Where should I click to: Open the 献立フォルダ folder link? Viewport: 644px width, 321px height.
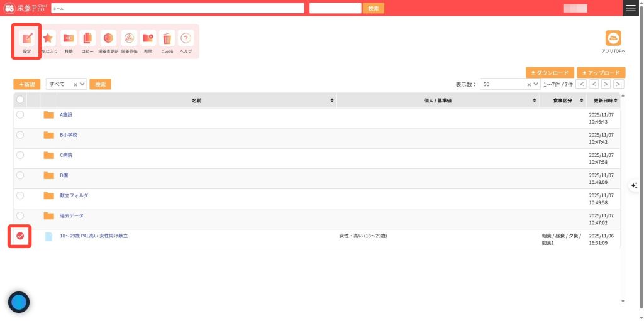tap(74, 195)
